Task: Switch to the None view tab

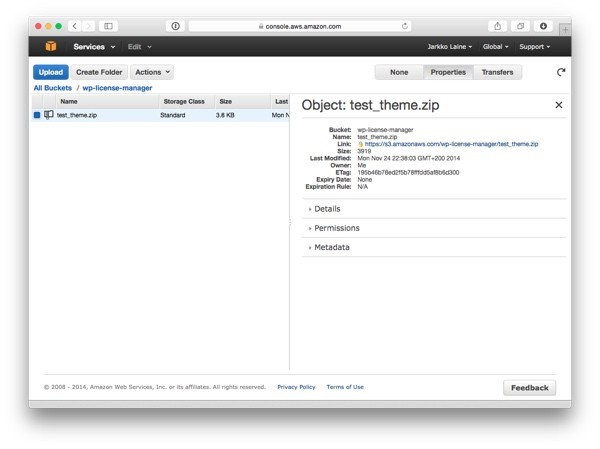Action: [x=399, y=72]
